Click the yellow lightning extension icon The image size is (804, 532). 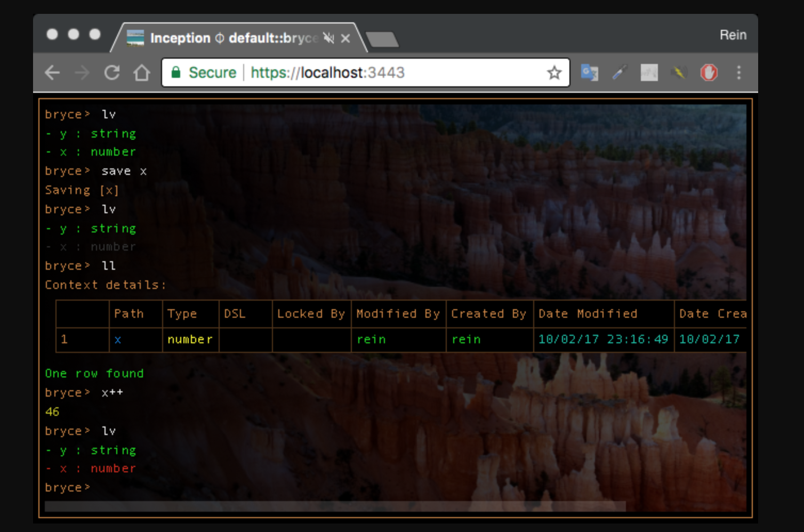tap(679, 72)
